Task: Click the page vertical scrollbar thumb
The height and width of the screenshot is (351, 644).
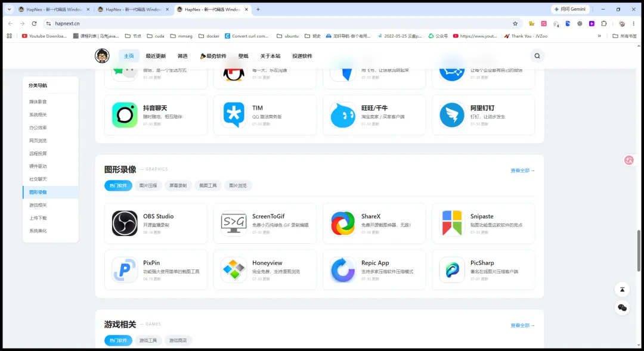Action: point(639,250)
